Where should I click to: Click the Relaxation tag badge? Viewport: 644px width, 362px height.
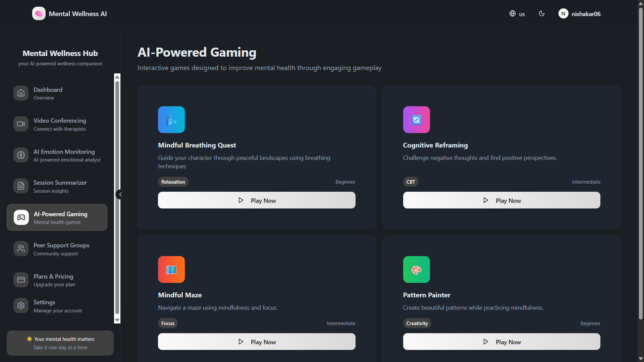(x=173, y=182)
